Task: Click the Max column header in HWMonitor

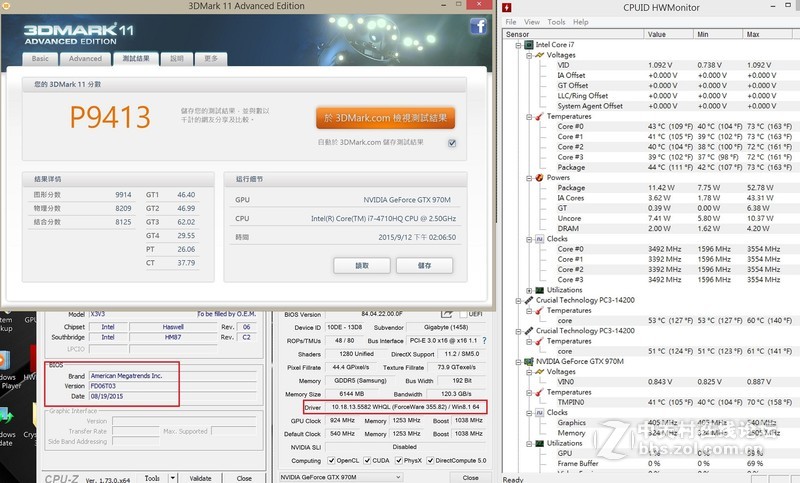Action: [x=769, y=34]
